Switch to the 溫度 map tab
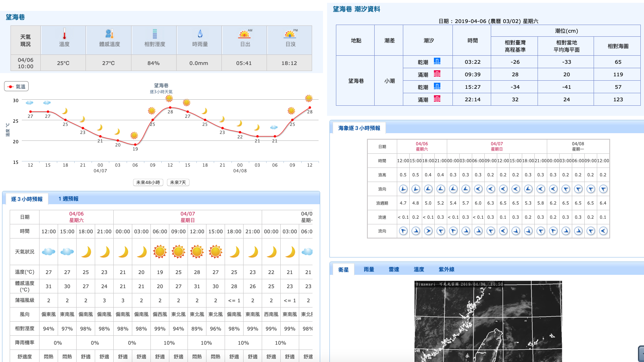 [419, 270]
